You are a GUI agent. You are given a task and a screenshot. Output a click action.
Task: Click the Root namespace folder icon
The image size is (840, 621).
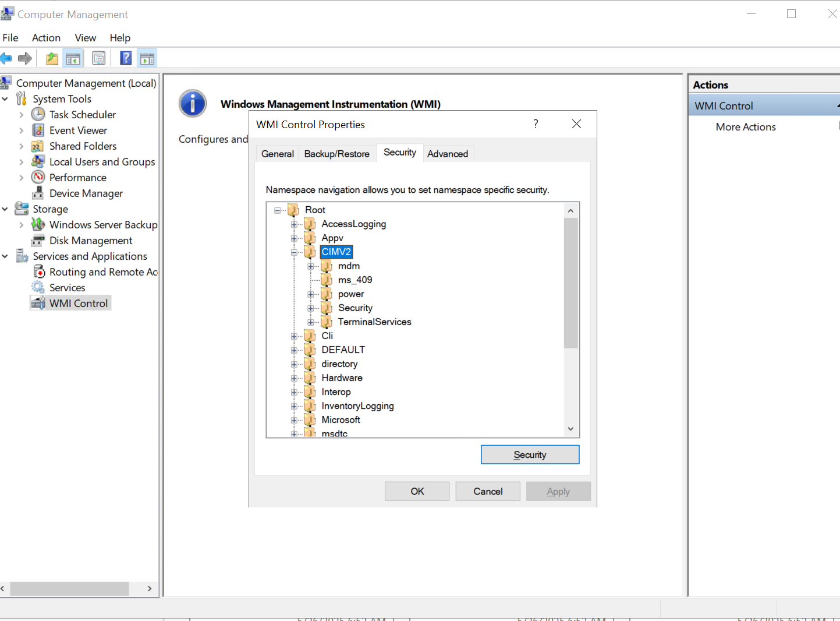coord(293,210)
